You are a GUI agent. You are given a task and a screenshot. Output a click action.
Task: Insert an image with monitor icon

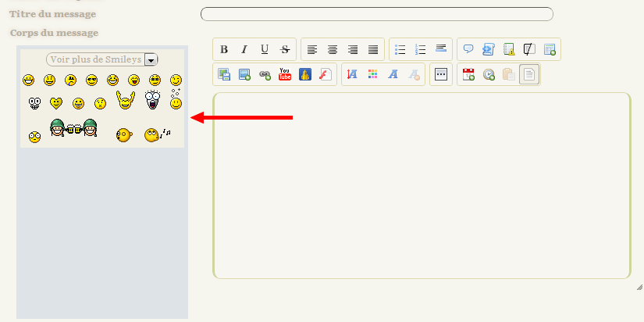244,74
